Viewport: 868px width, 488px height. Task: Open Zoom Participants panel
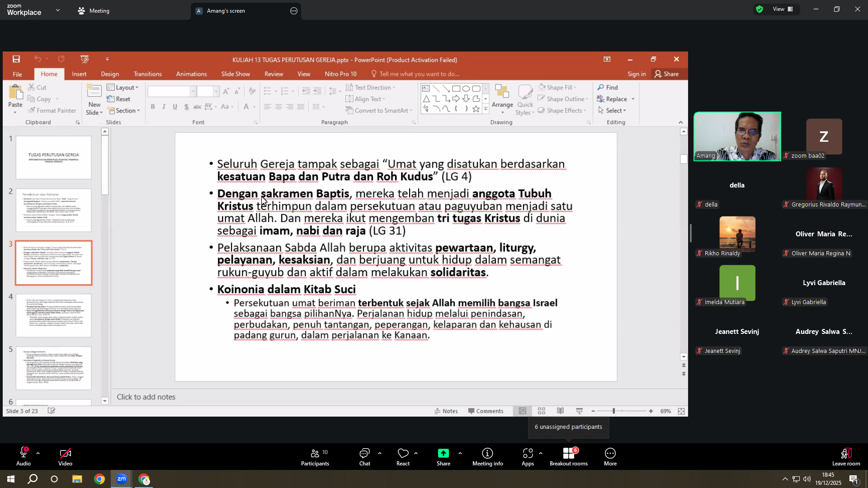pyautogui.click(x=315, y=457)
